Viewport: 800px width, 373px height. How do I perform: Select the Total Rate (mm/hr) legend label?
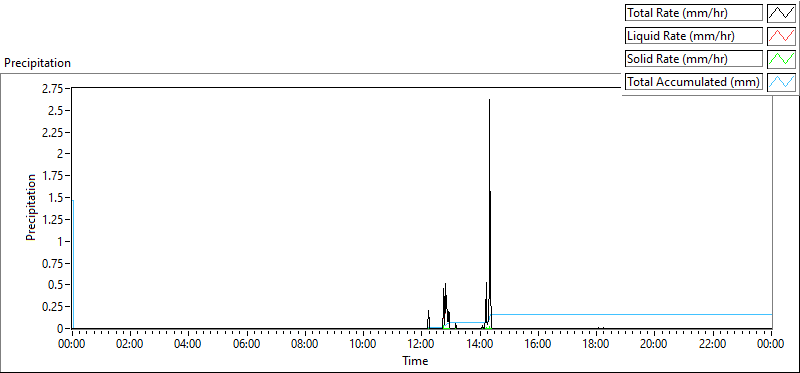pyautogui.click(x=694, y=13)
